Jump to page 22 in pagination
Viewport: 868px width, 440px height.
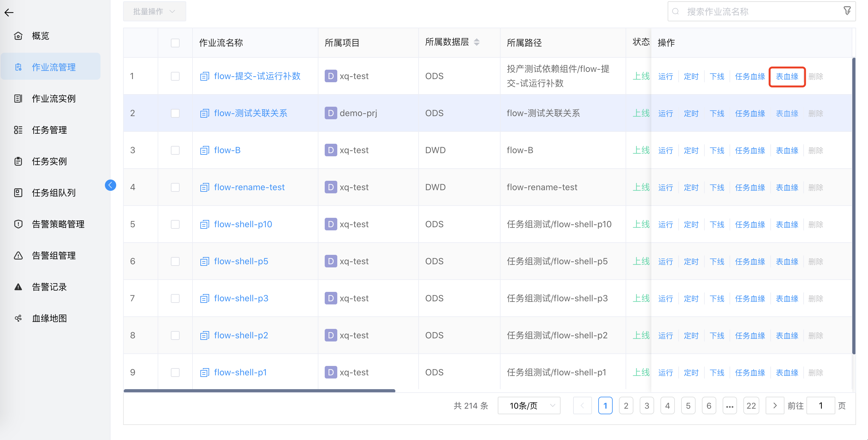pyautogui.click(x=751, y=406)
